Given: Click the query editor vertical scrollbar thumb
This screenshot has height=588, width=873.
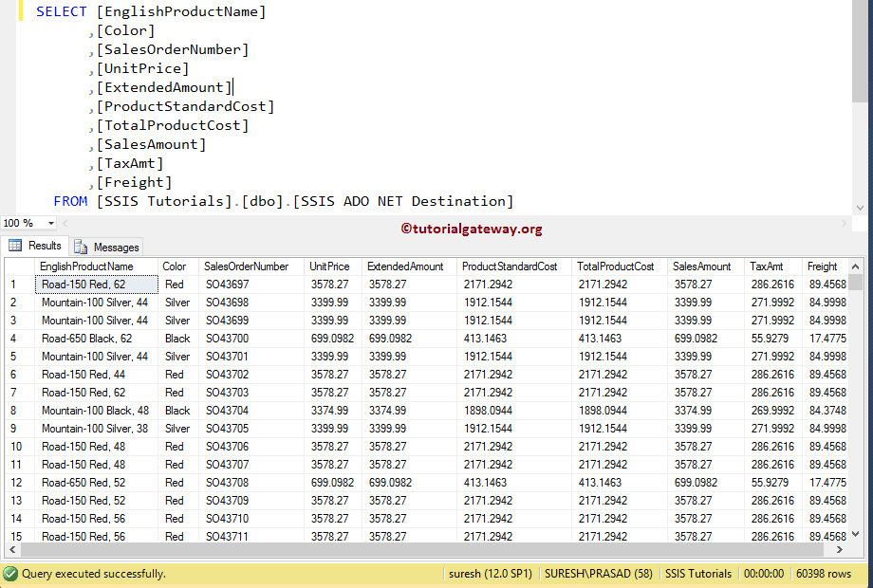Looking at the screenshot, I should click(x=860, y=50).
